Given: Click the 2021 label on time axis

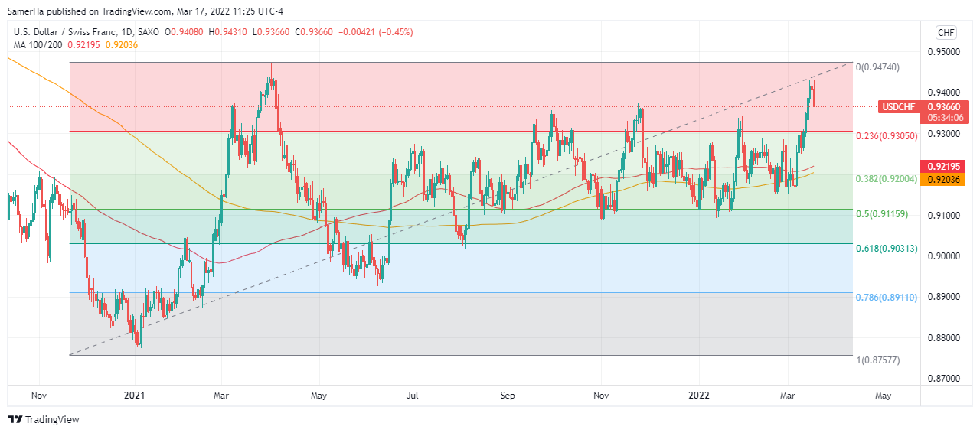Looking at the screenshot, I should point(135,396).
